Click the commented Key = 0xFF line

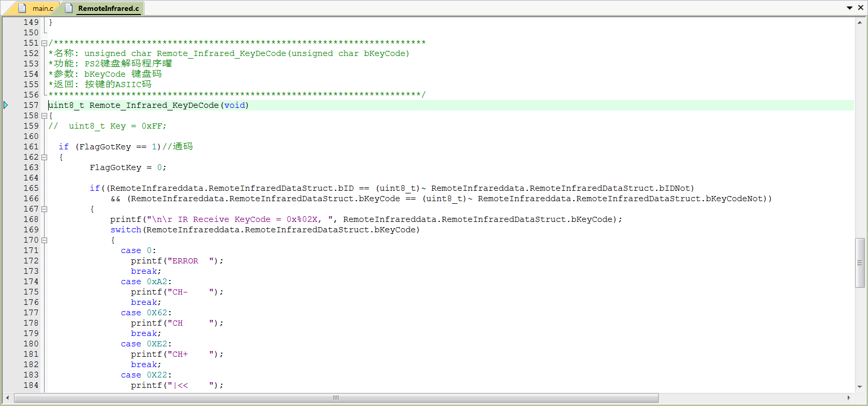click(107, 126)
